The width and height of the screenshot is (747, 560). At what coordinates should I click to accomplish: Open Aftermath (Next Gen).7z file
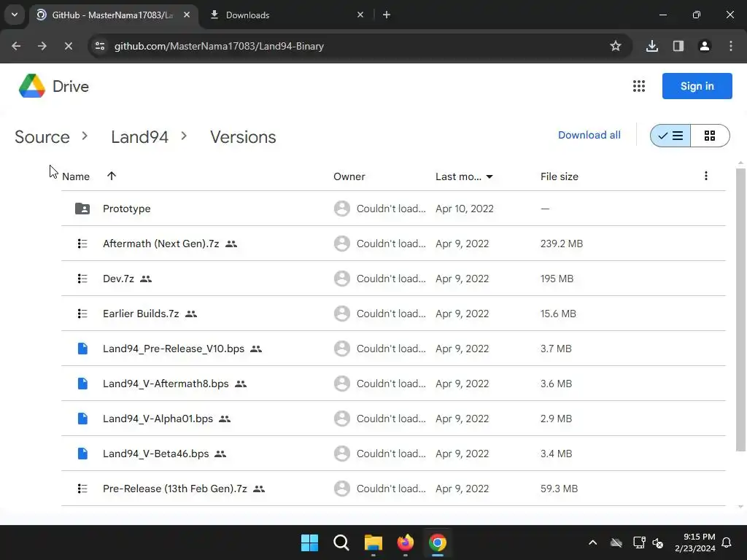[161, 244]
